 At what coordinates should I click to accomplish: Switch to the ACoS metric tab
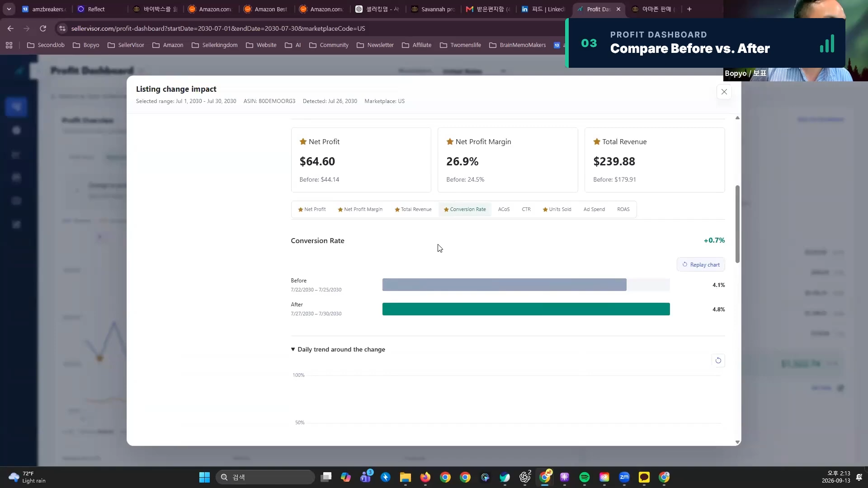point(504,209)
